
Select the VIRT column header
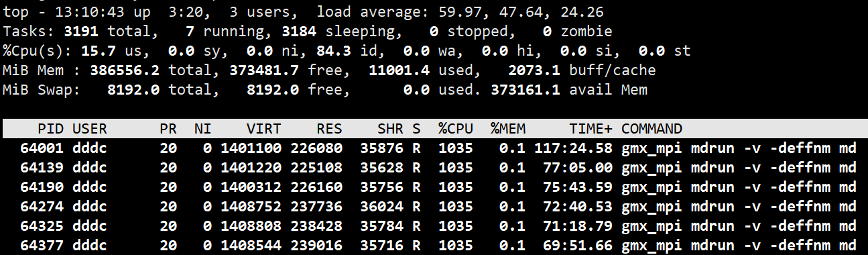[264, 129]
